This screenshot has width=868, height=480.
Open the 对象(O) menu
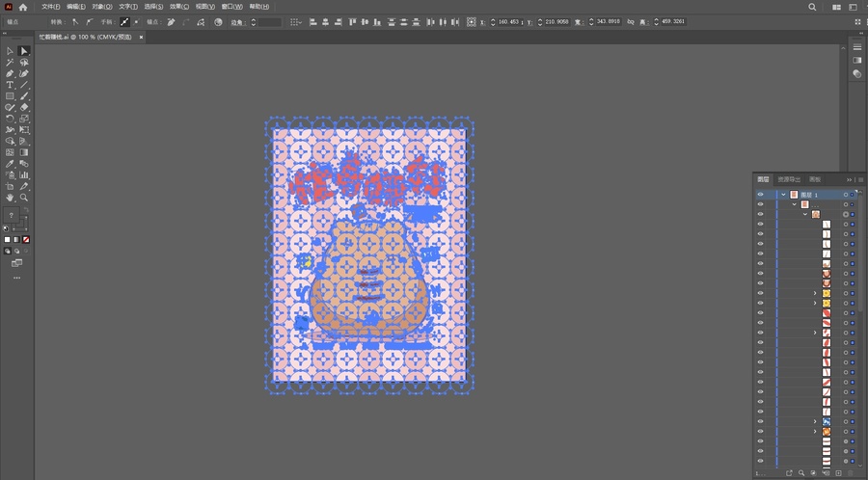(102, 7)
